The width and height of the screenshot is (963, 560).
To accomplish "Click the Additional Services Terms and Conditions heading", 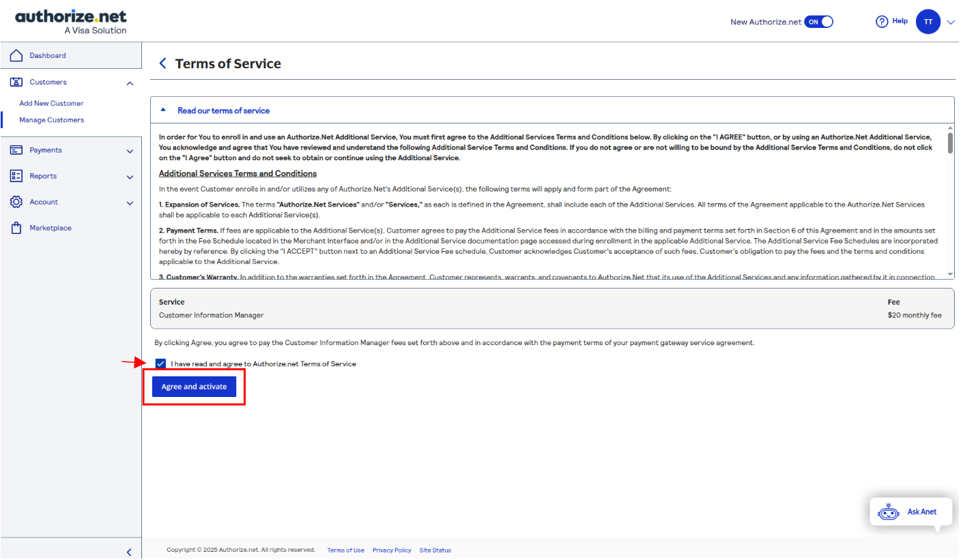I will 238,173.
